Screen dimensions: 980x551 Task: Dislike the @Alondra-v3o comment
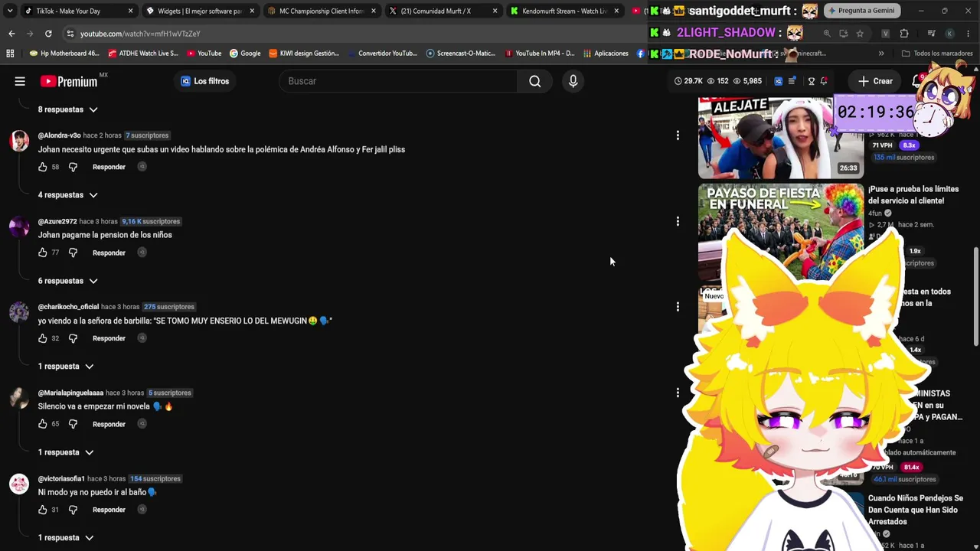tap(73, 167)
